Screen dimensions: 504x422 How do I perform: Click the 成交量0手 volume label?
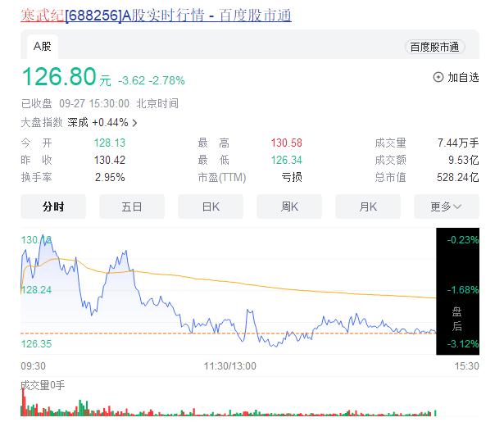click(x=43, y=385)
